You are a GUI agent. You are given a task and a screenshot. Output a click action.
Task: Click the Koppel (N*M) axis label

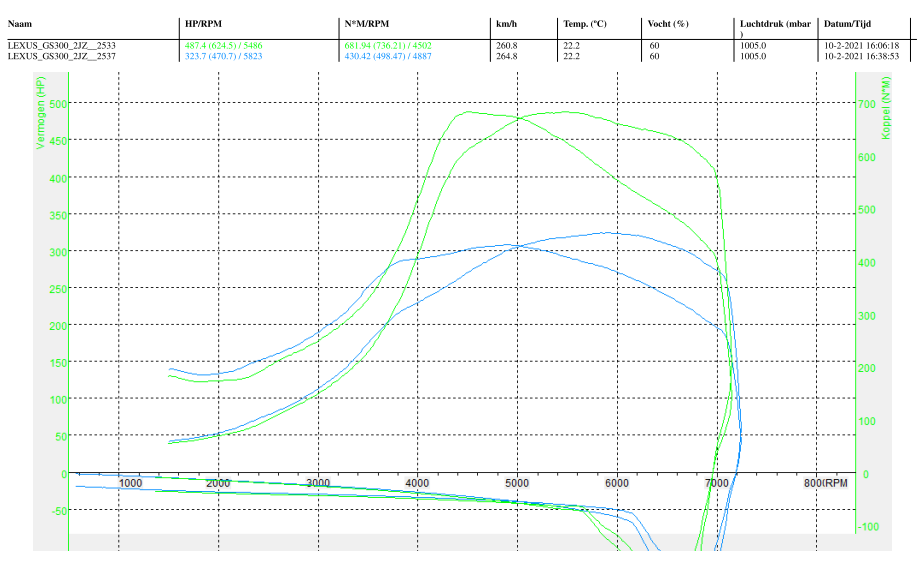coord(885,108)
